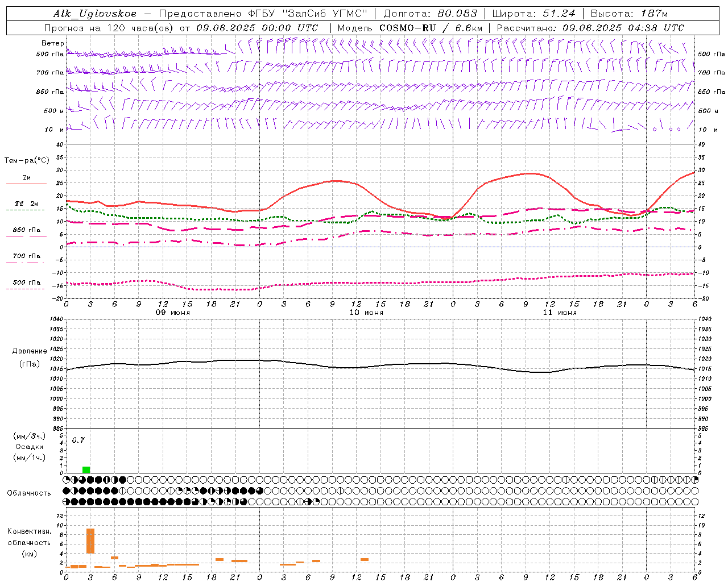
Task: Click the '10 июня' date label
Action: [366, 313]
